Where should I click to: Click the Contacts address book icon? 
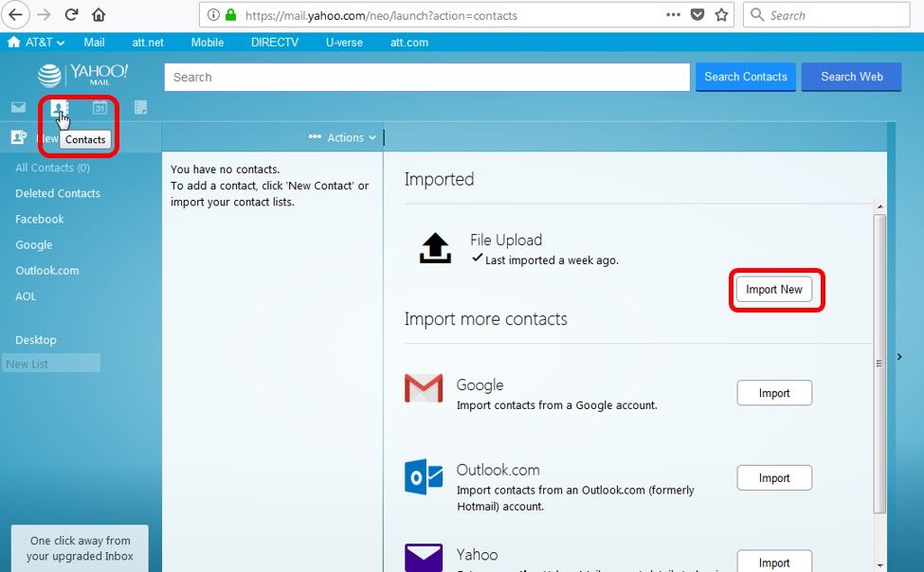click(x=59, y=107)
